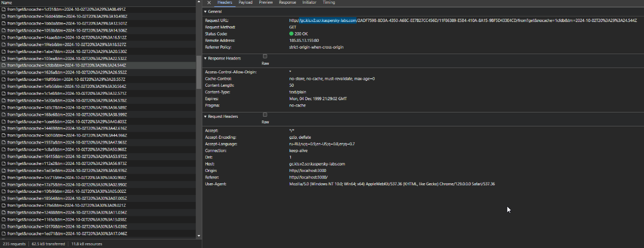Screen dimensions: 644x248
Task: Switch to the Payload tab
Action: pos(245,3)
